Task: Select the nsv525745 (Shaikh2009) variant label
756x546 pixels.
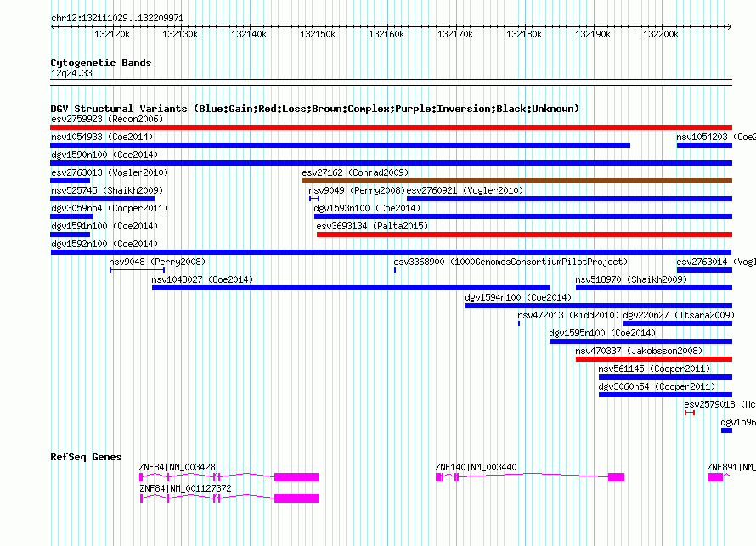Action: [107, 190]
